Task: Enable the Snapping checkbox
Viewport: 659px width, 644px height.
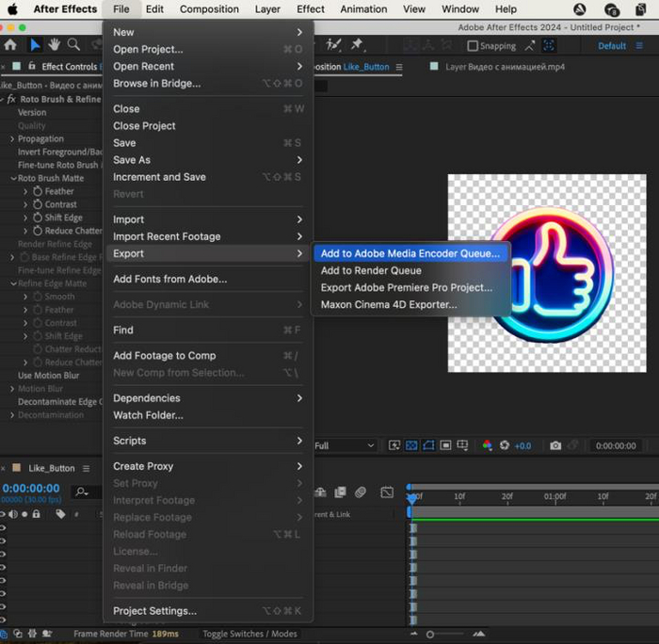Action: (473, 46)
